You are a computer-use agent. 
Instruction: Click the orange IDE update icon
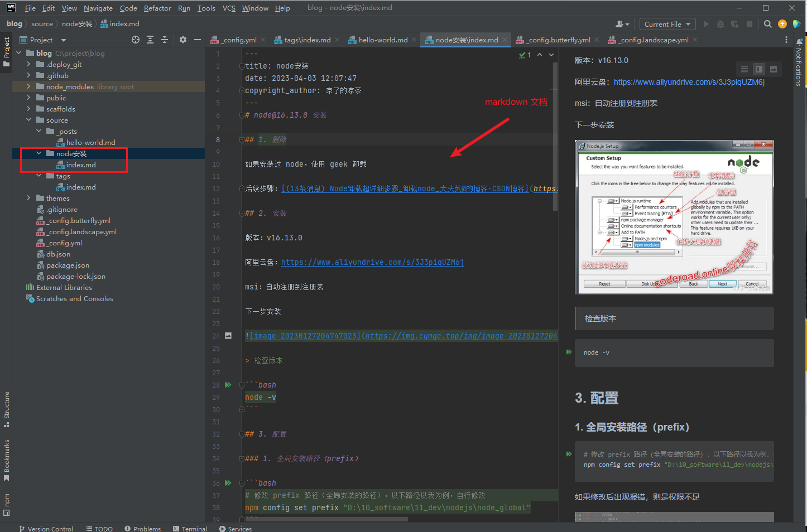pyautogui.click(x=782, y=24)
